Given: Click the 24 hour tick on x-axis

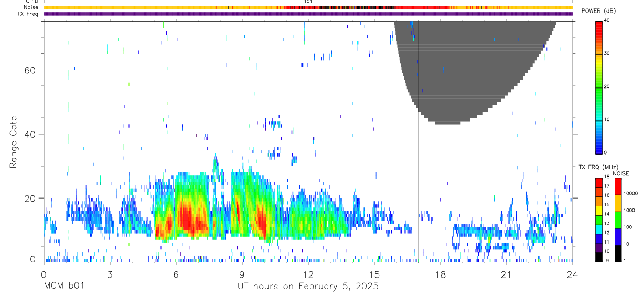Looking at the screenshot, I should pyautogui.click(x=573, y=273).
